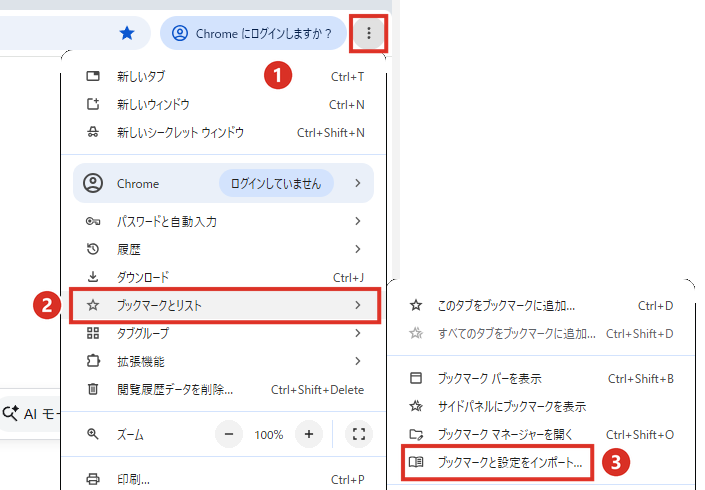Click the trash icon beside 閲覧履歴データを削除
This screenshot has height=490, width=705.
pyautogui.click(x=93, y=389)
